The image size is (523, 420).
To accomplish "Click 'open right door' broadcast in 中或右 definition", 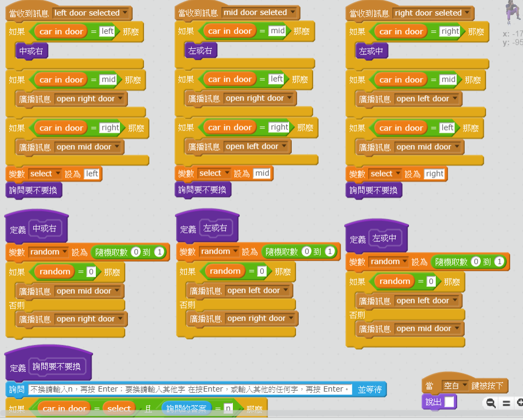I will [71, 319].
